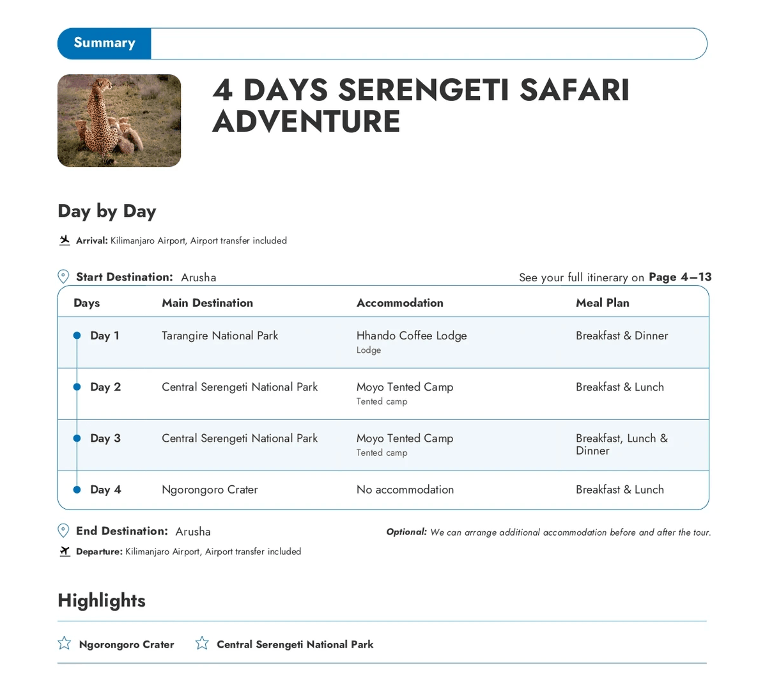Viewport: 765px width, 700px height.
Task: Click the cheetah safari thumbnail image
Action: (x=119, y=120)
